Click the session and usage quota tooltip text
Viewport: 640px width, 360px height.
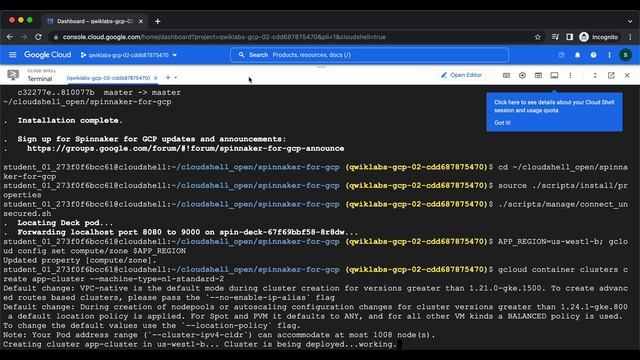(x=554, y=106)
